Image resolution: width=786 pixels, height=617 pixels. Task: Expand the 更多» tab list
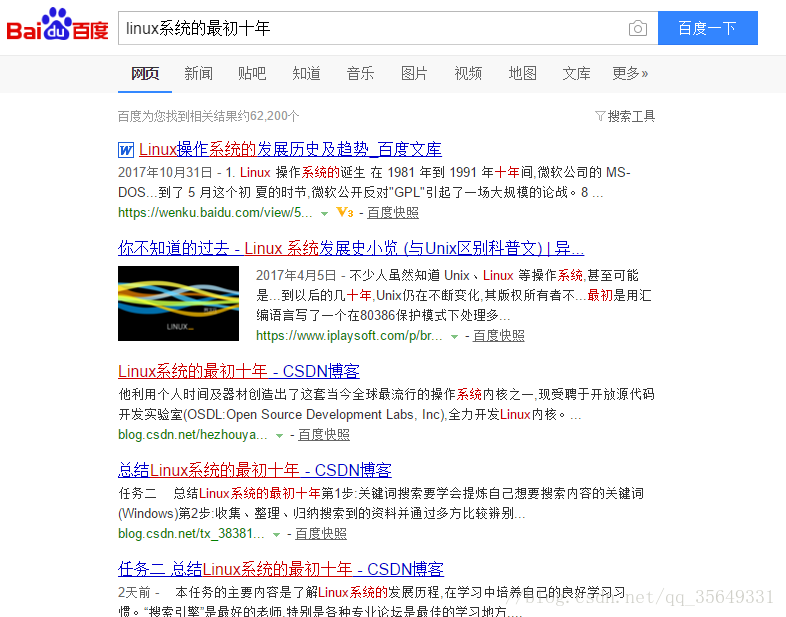pyautogui.click(x=630, y=74)
